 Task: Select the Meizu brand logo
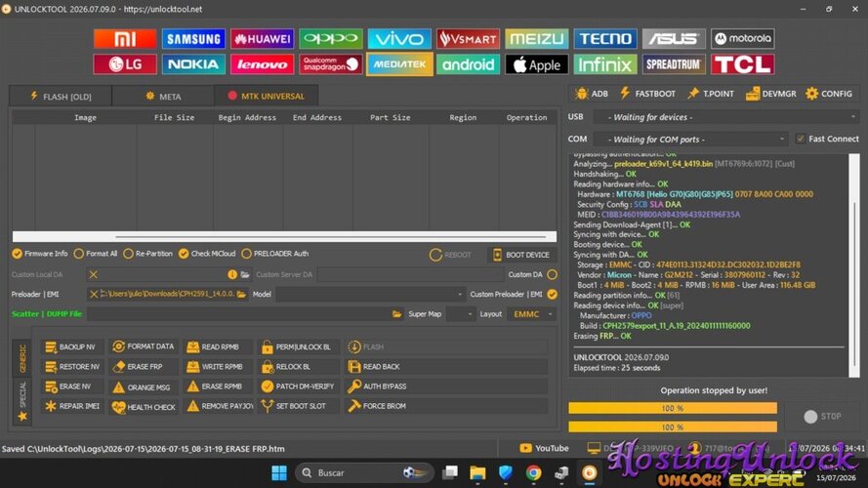[536, 39]
